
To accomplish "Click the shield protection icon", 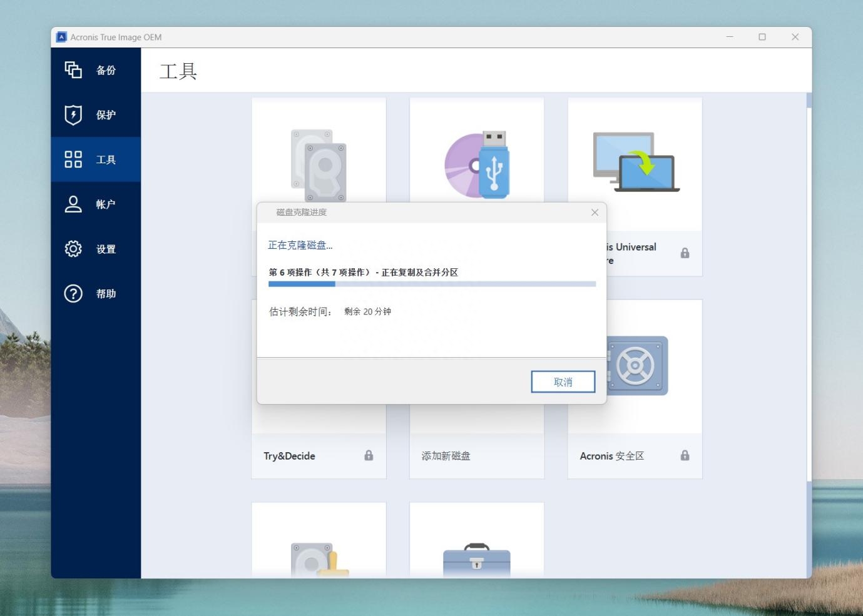I will 73,115.
